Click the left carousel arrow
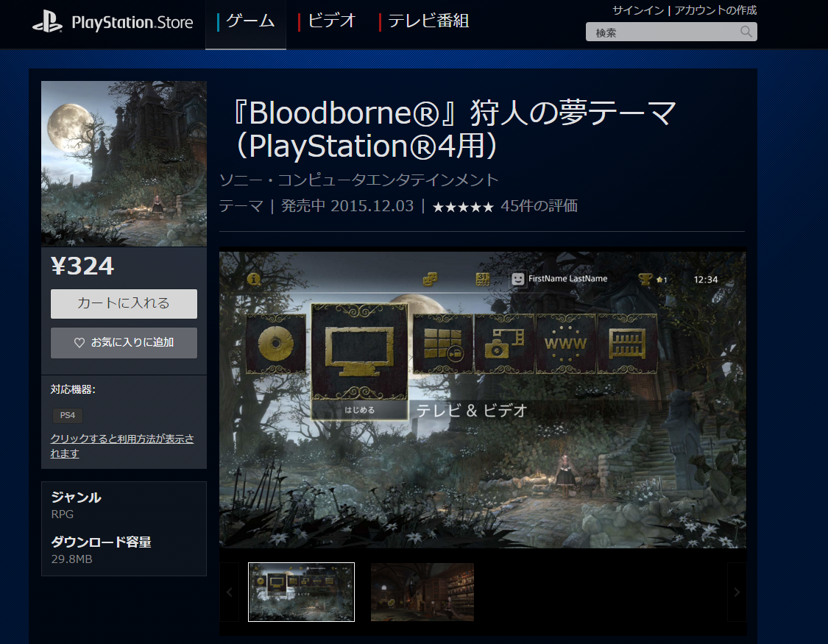828x644 pixels. (229, 592)
